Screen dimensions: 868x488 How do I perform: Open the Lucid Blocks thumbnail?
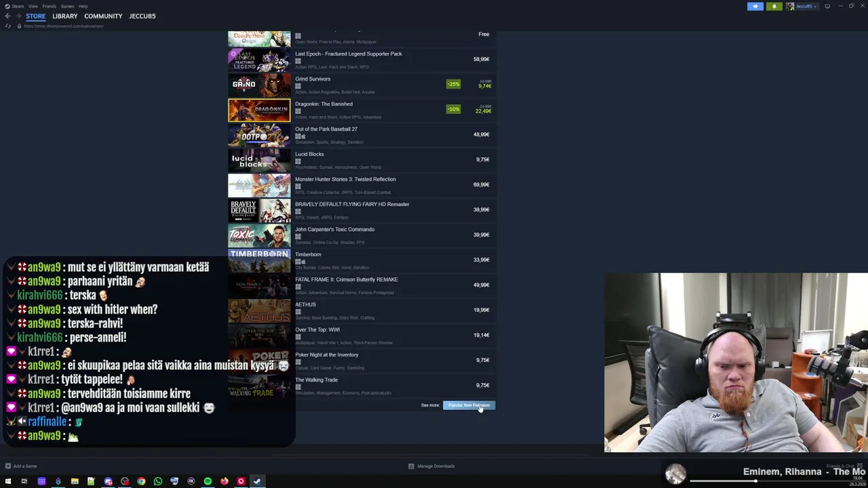tap(259, 160)
